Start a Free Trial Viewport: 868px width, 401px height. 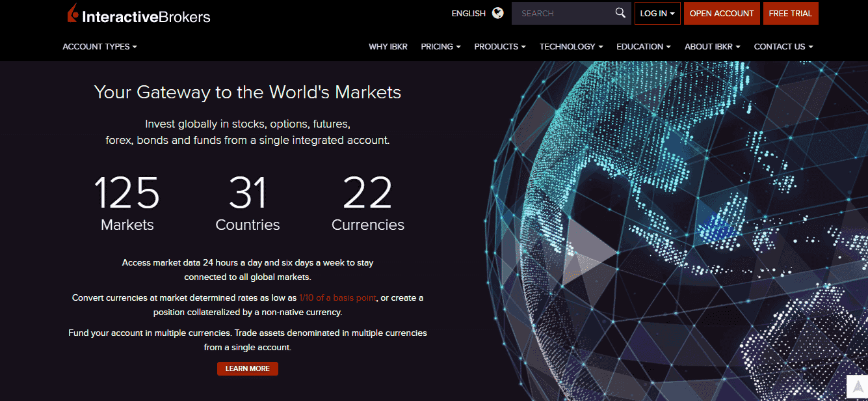[x=791, y=13]
